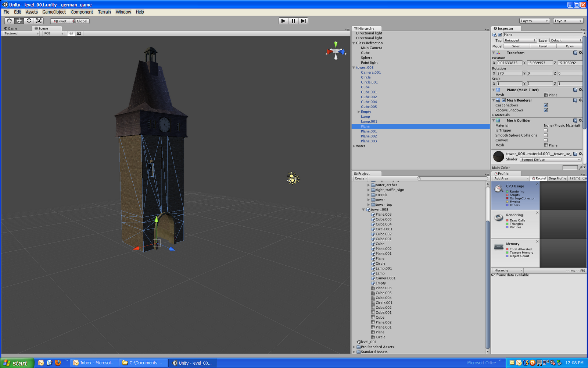This screenshot has height=368, width=588.
Task: Uncheck Cast Shadows on Mesh Renderer
Action: tap(545, 105)
